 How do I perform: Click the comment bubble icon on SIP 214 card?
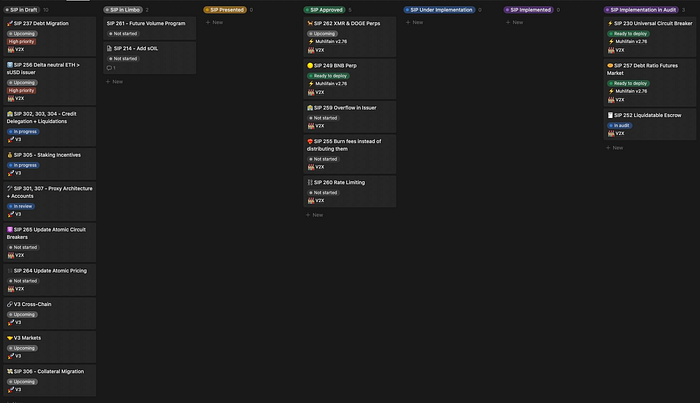[x=109, y=68]
